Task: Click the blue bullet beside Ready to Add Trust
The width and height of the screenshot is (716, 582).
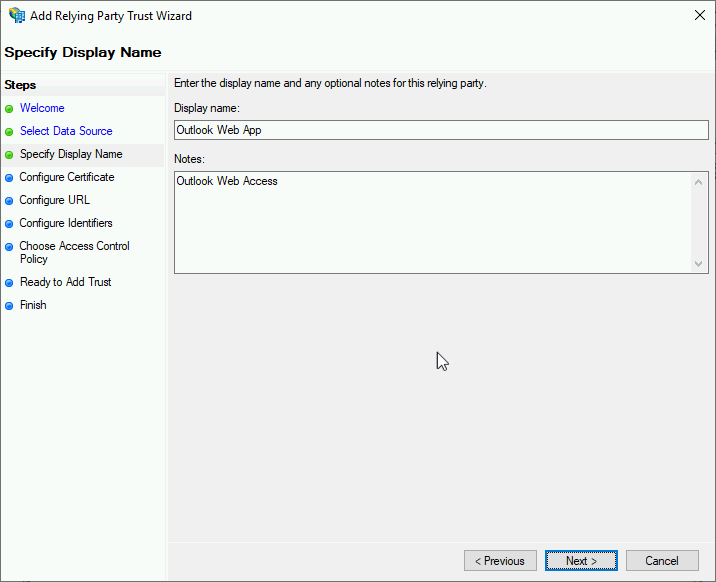Action: (9, 283)
